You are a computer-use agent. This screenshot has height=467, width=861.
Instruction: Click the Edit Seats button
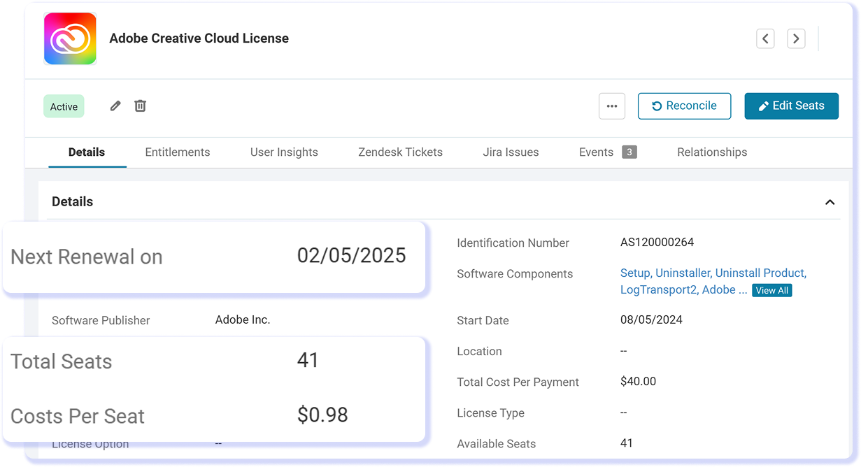click(x=791, y=106)
